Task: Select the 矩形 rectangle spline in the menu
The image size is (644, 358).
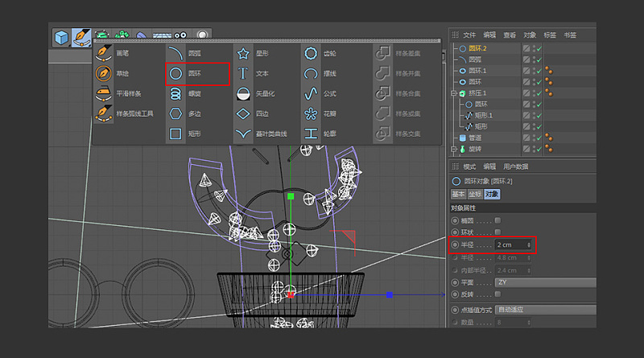Action: pyautogui.click(x=193, y=134)
